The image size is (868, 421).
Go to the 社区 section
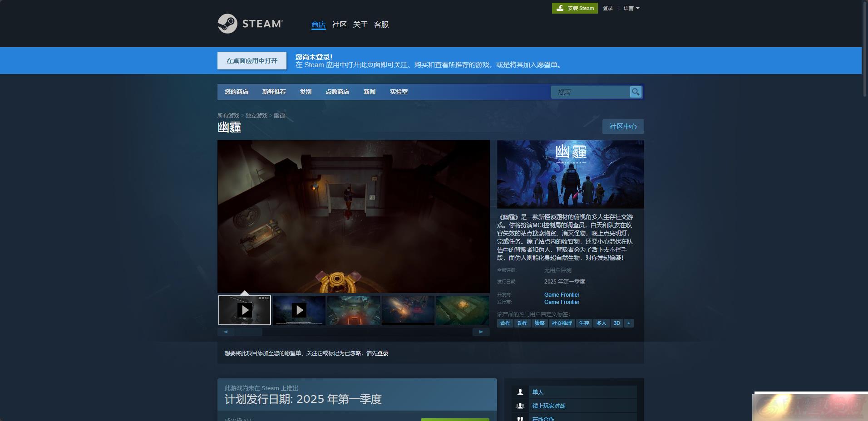pyautogui.click(x=340, y=24)
